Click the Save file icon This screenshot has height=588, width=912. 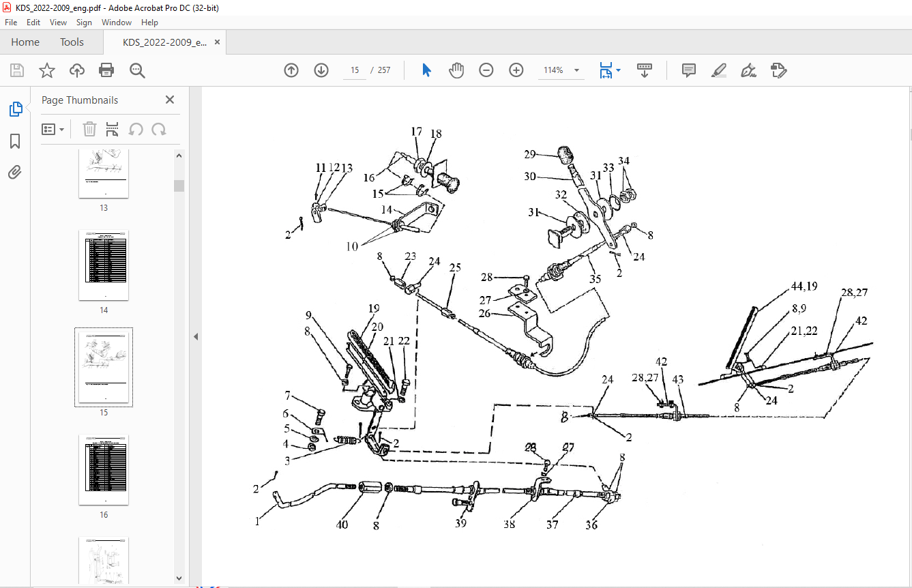click(x=17, y=70)
